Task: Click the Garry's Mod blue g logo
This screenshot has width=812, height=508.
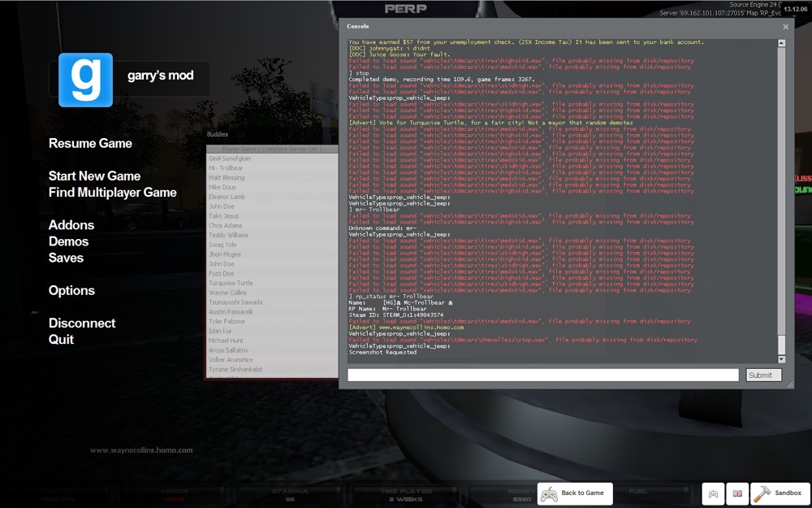Action: (x=85, y=80)
